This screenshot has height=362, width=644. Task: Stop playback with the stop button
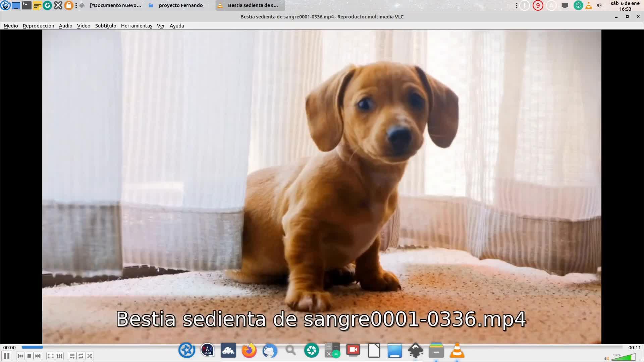click(29, 356)
